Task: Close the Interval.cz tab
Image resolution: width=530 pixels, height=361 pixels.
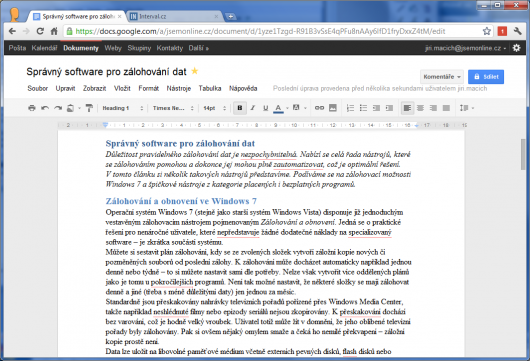Action: (x=217, y=16)
